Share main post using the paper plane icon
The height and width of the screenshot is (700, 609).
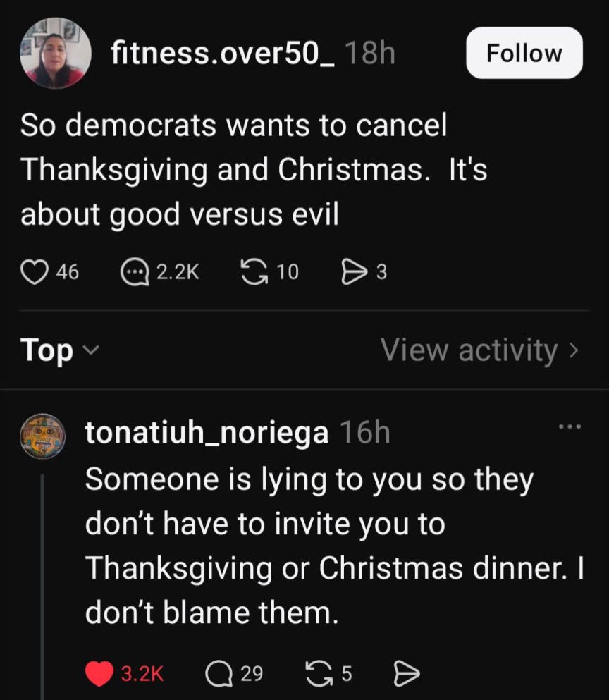point(354,272)
